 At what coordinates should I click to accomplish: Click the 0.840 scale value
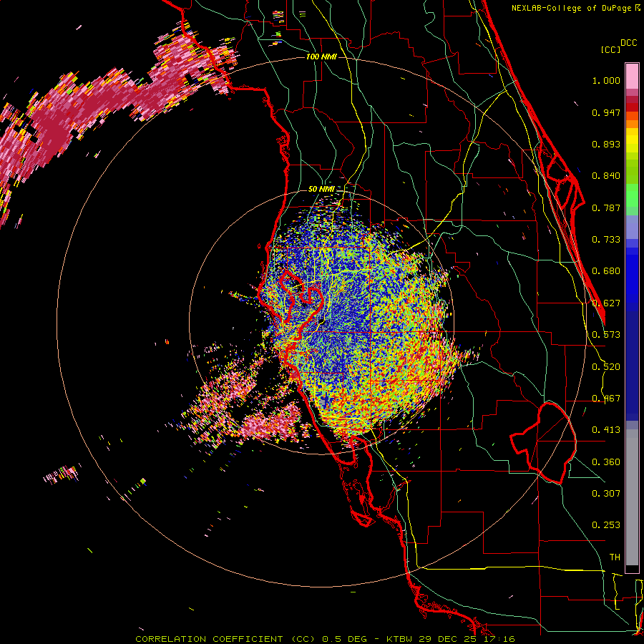[x=606, y=176]
